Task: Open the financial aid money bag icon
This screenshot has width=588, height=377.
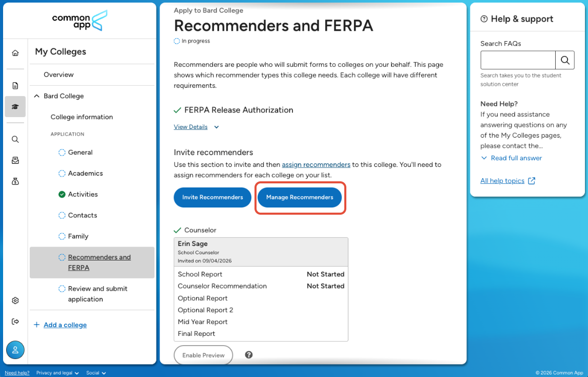Action: tap(15, 181)
